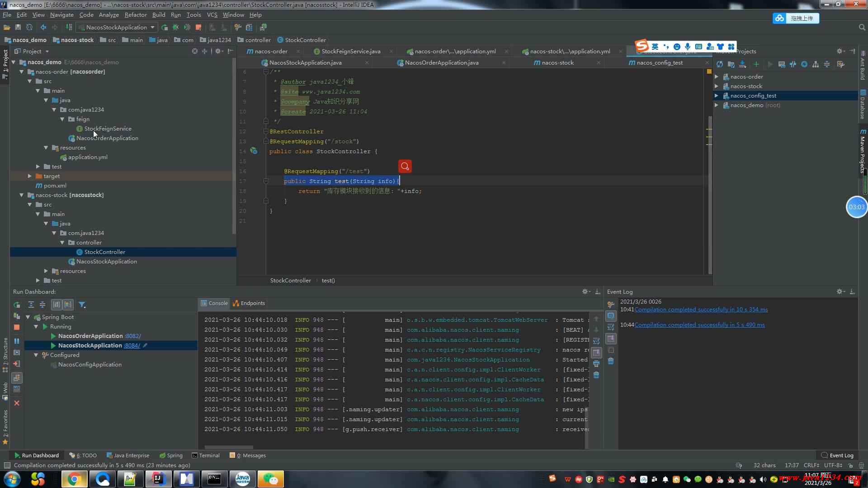Click the Synchronize toolbar icon
Viewport: 868px width, 488px height.
(x=29, y=28)
